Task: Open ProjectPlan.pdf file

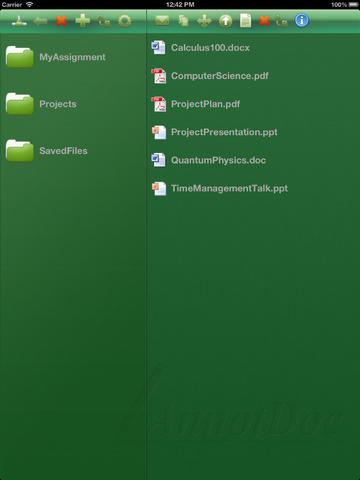Action: pos(253,104)
